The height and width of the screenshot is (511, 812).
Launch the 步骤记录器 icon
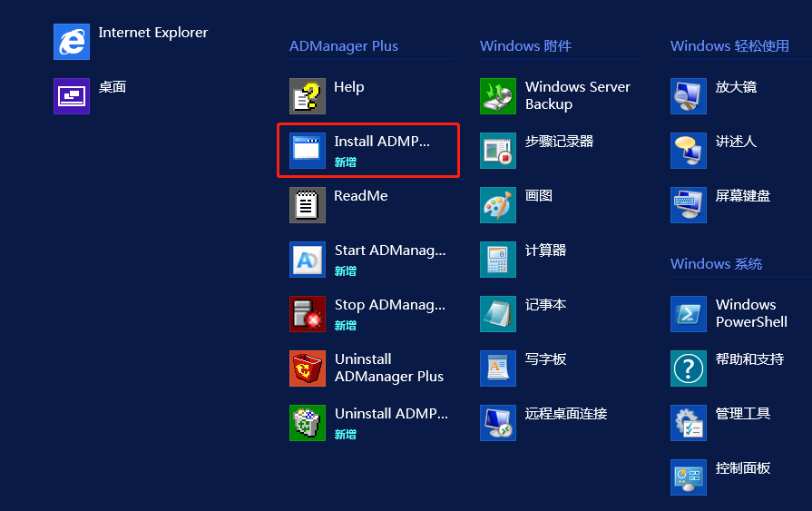[x=498, y=151]
